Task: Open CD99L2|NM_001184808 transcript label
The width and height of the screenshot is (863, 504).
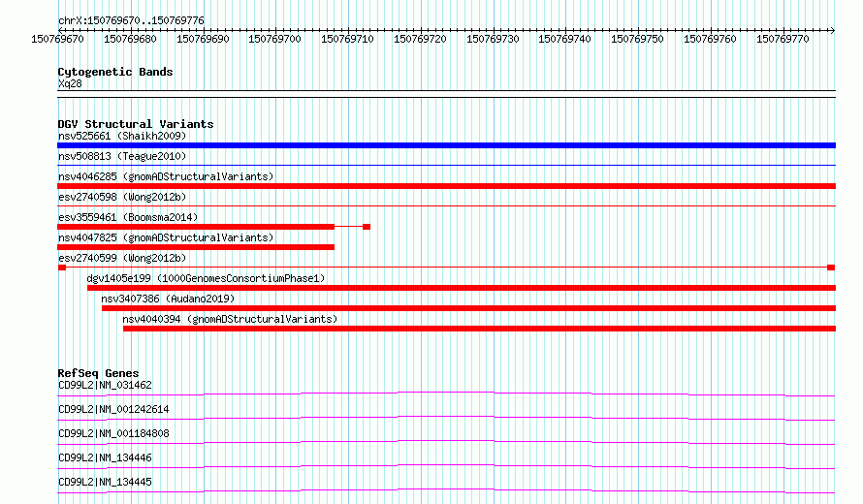Action: tap(113, 433)
